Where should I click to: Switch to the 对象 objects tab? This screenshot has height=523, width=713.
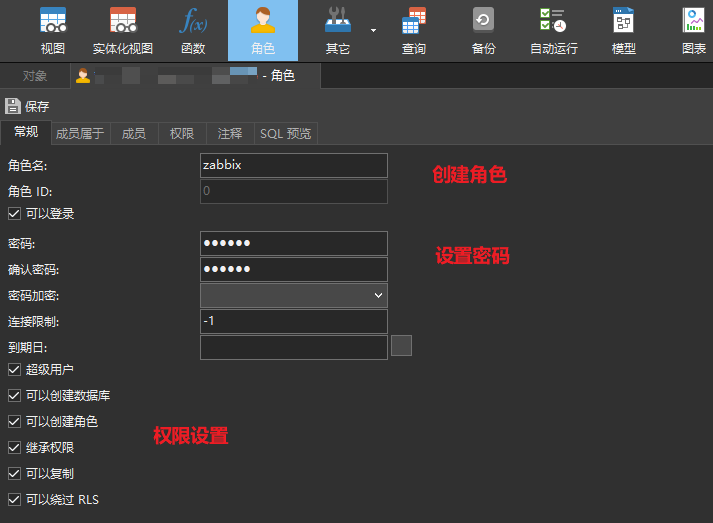[x=35, y=75]
